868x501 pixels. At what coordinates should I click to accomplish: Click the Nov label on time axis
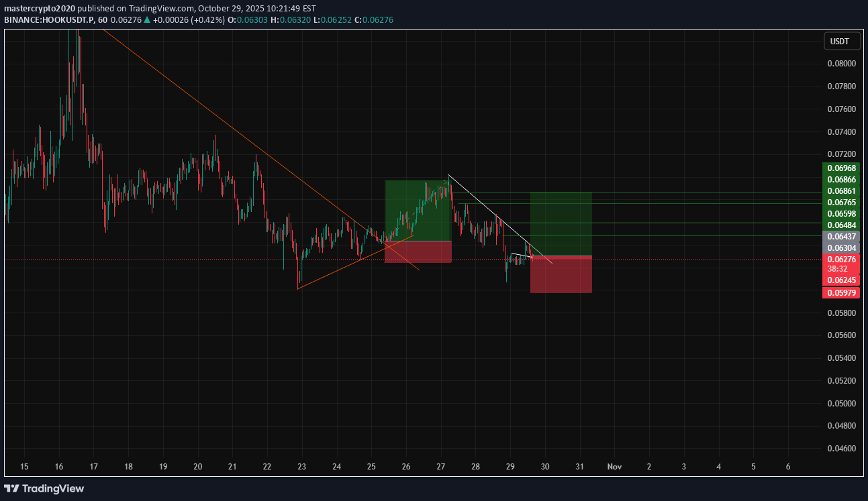[x=614, y=466]
